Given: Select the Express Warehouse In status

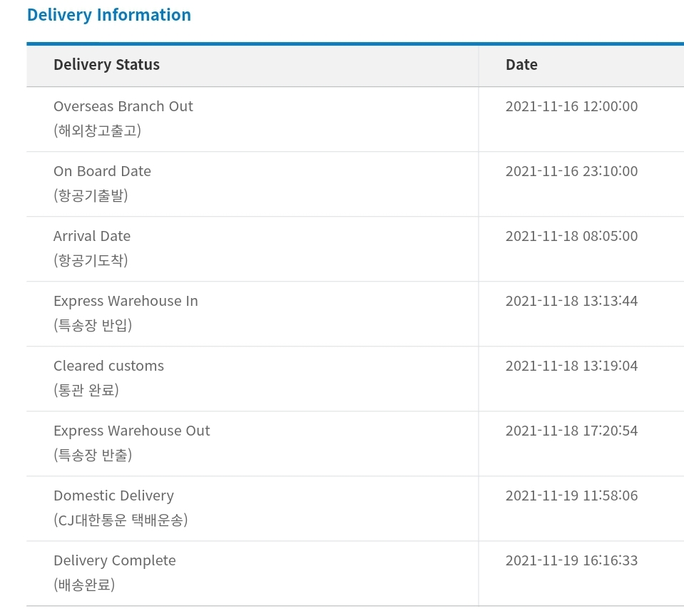Looking at the screenshot, I should (x=126, y=301).
